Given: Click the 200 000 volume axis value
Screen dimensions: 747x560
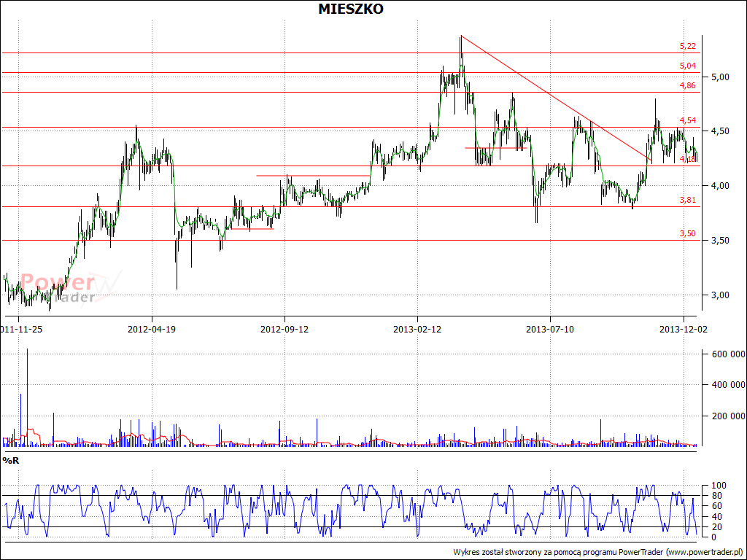Looking at the screenshot, I should coord(729,416).
